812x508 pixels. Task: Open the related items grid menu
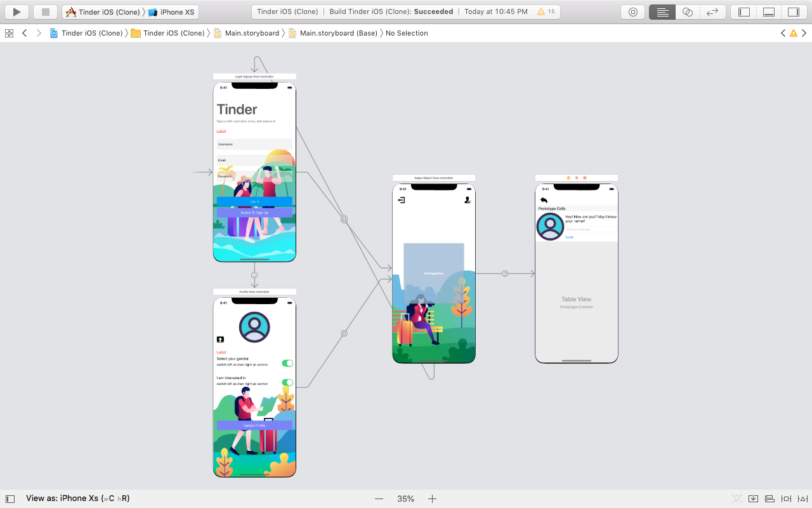pyautogui.click(x=9, y=33)
